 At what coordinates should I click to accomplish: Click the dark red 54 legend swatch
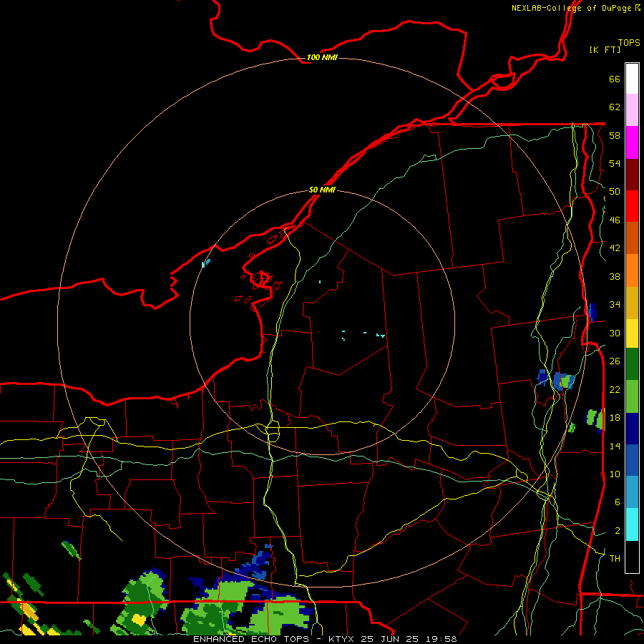632,175
